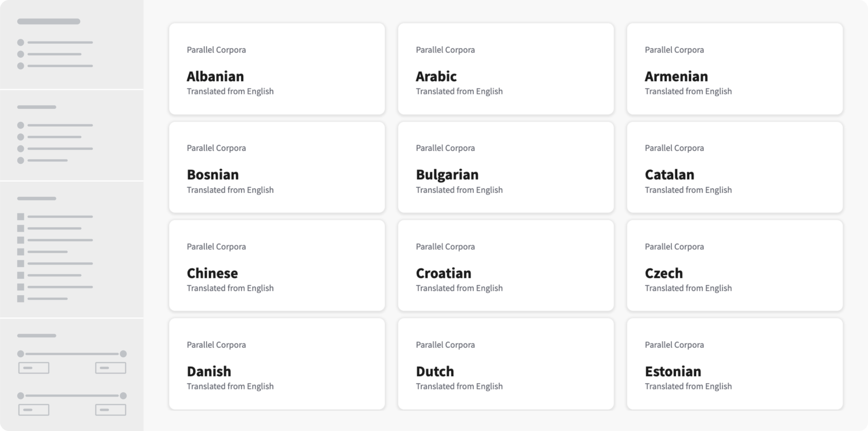Enable the fourth checkbox filter option
868x431 pixels.
point(20,251)
